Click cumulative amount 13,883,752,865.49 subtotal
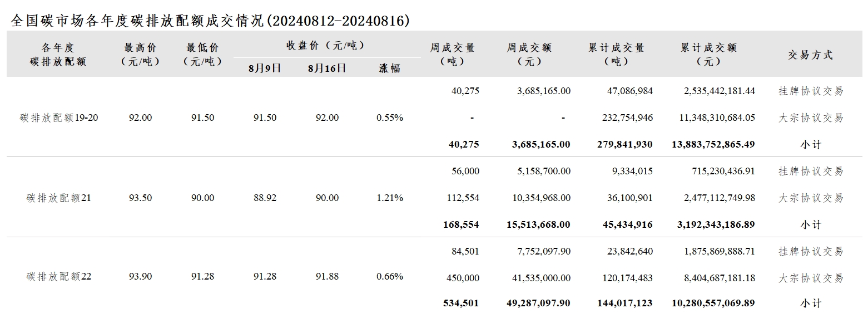The width and height of the screenshot is (868, 318). (713, 144)
